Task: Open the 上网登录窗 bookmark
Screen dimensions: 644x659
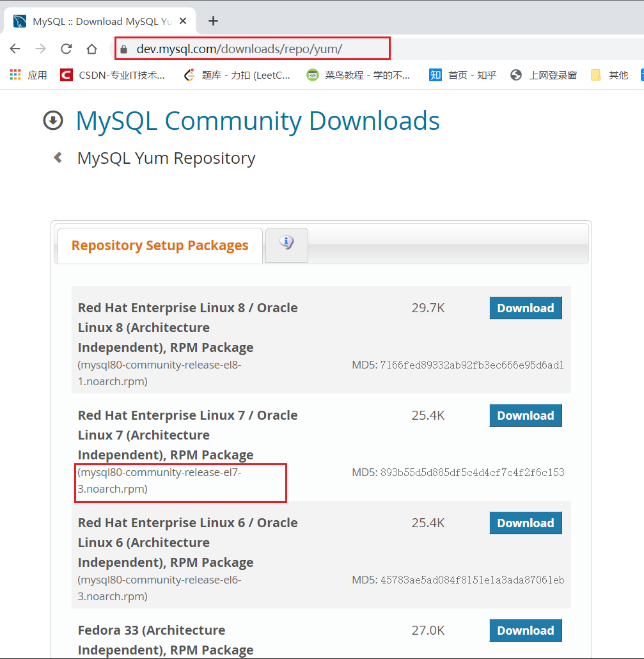Action: coord(544,75)
